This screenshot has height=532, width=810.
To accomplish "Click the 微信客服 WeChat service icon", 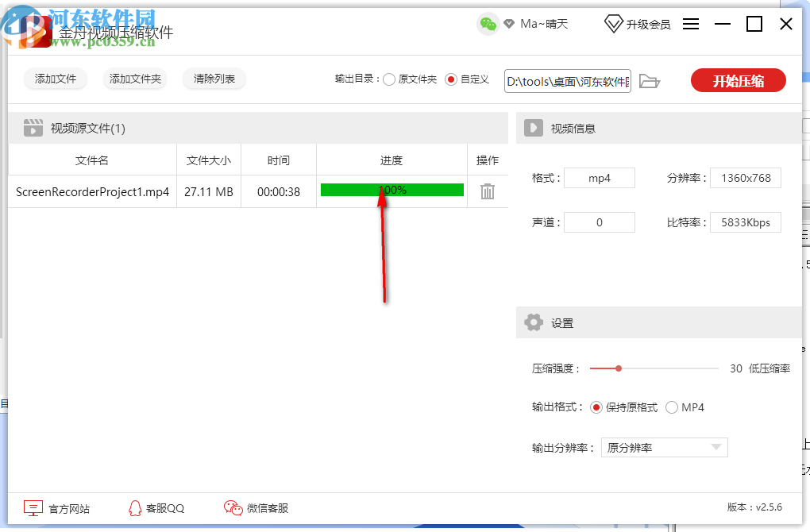I will click(x=232, y=507).
